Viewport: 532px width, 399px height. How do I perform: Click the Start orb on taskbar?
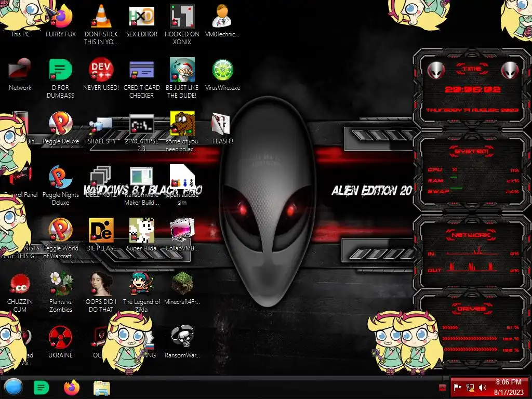pyautogui.click(x=14, y=388)
